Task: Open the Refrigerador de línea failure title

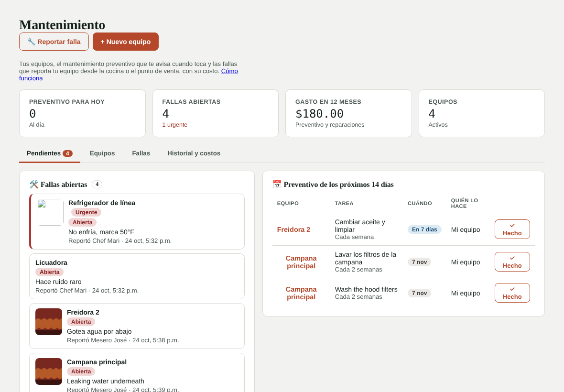Action: (102, 203)
